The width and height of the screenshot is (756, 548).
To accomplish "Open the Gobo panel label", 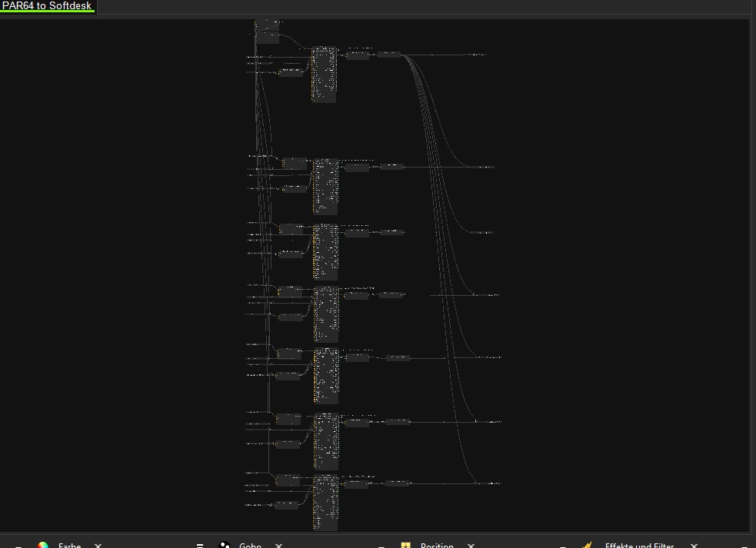I will [250, 545].
